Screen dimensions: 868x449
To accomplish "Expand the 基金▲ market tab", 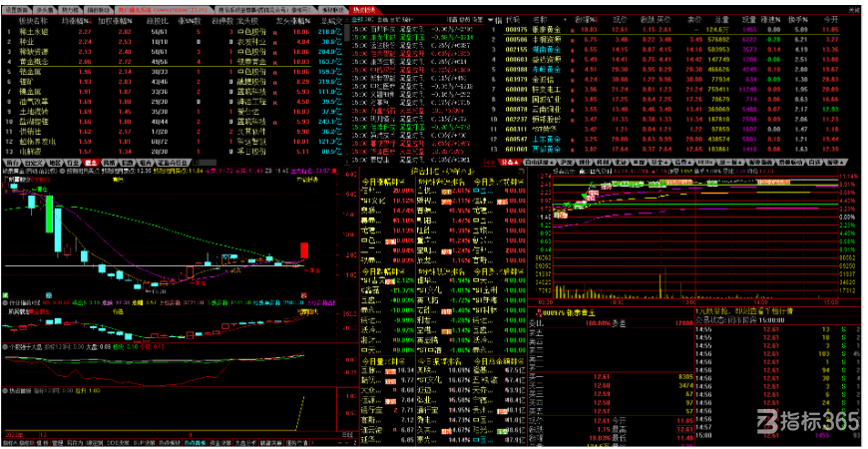I will (661, 163).
